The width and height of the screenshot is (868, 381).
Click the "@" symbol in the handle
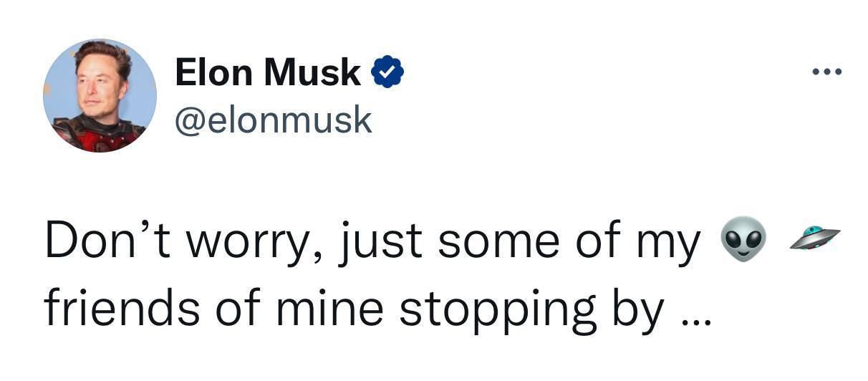(188, 120)
